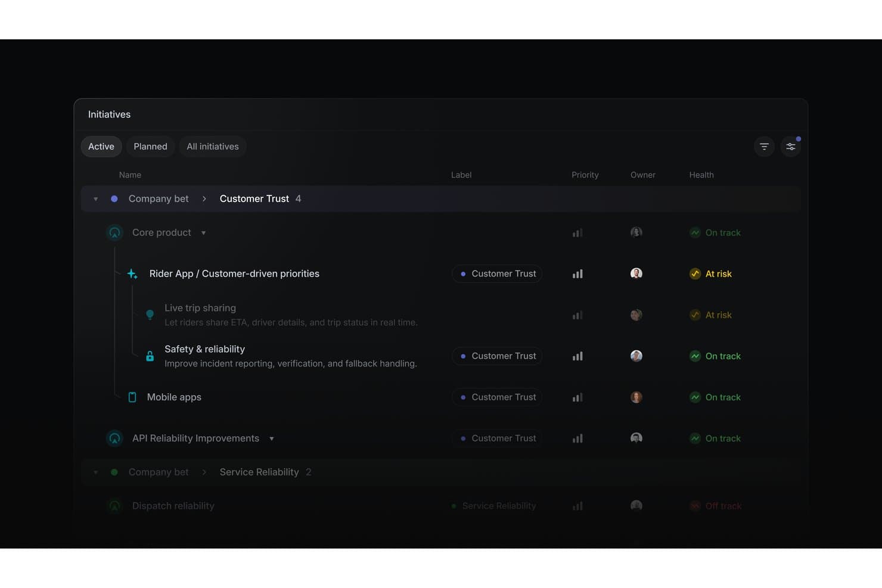This screenshot has height=588, width=882.
Task: Open priority bars for Safety & reliability row
Action: coord(577,356)
